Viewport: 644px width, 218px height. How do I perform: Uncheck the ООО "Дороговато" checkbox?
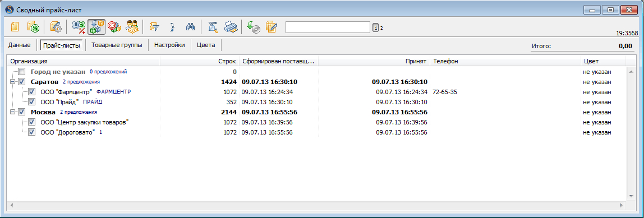[x=31, y=132]
